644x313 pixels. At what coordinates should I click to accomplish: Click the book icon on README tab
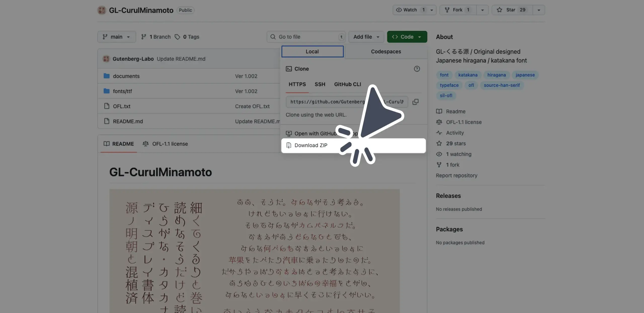[x=106, y=144]
